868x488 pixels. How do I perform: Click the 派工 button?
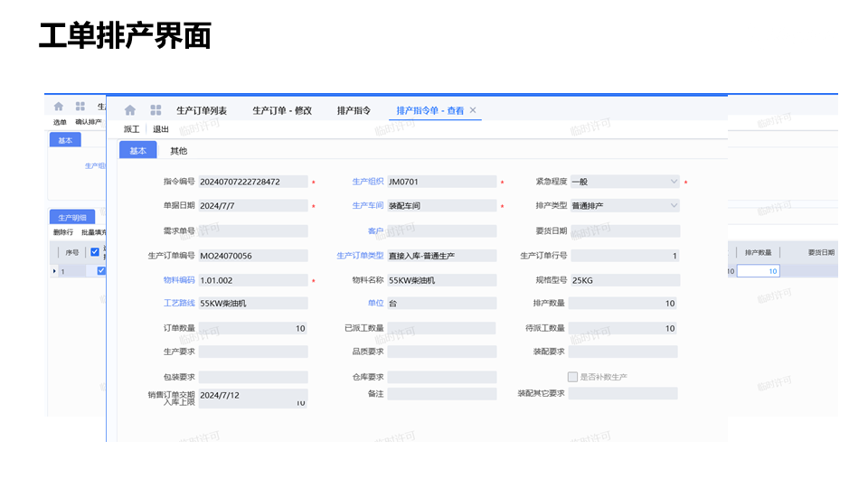point(131,129)
